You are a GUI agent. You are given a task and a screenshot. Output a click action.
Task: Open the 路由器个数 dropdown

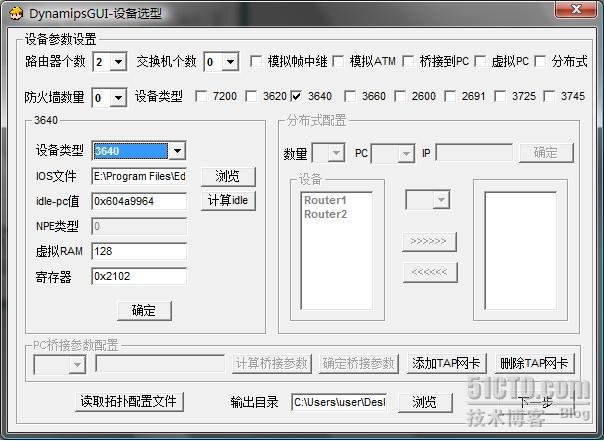(118, 62)
